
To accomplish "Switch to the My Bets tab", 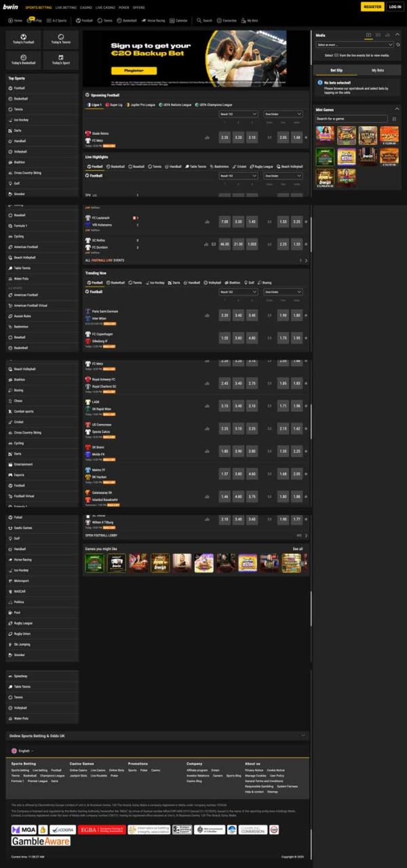I will click(x=378, y=70).
